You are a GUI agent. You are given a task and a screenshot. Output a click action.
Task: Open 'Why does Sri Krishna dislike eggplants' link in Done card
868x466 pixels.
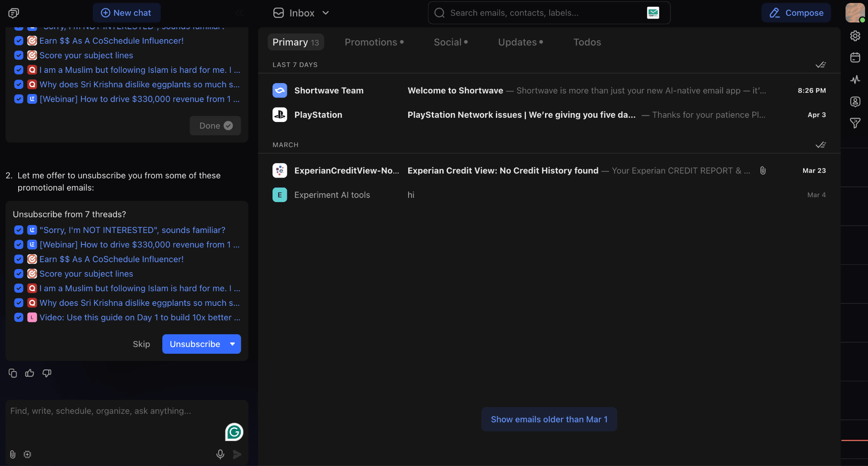click(x=139, y=84)
